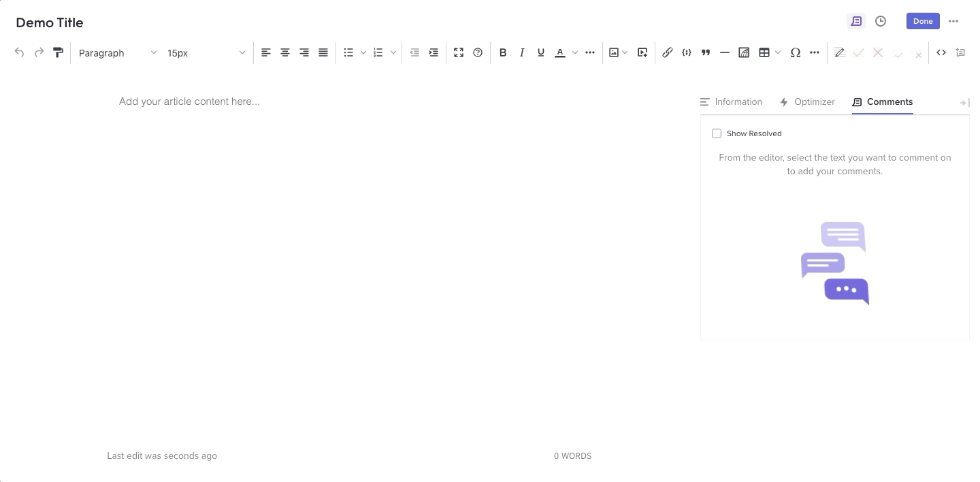This screenshot has height=482, width=980.
Task: Insert a video
Action: pyautogui.click(x=642, y=52)
